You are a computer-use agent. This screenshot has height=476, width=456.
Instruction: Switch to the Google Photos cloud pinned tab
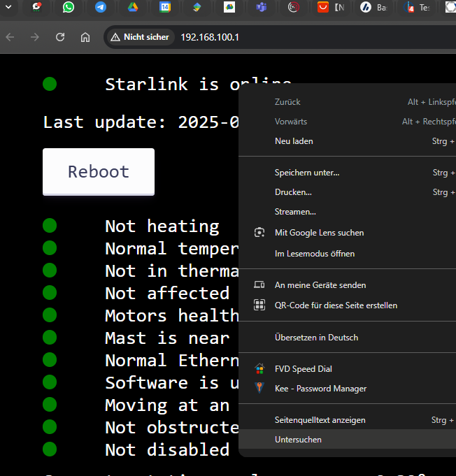(x=229, y=7)
